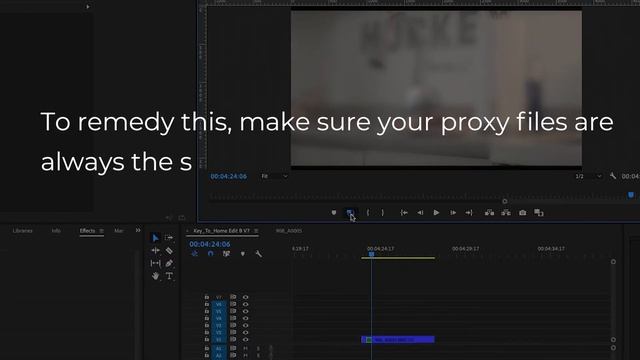Add a marker from the timeline header

(x=243, y=254)
